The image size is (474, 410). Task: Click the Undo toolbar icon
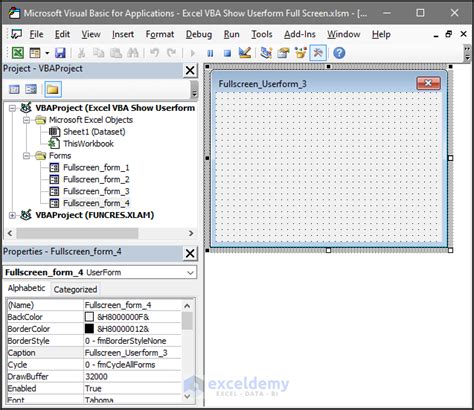pos(154,53)
